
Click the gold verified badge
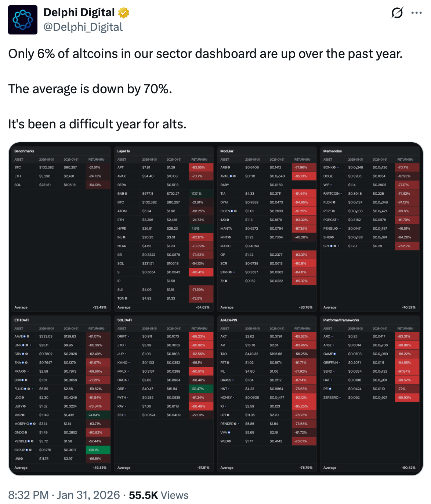(x=124, y=13)
